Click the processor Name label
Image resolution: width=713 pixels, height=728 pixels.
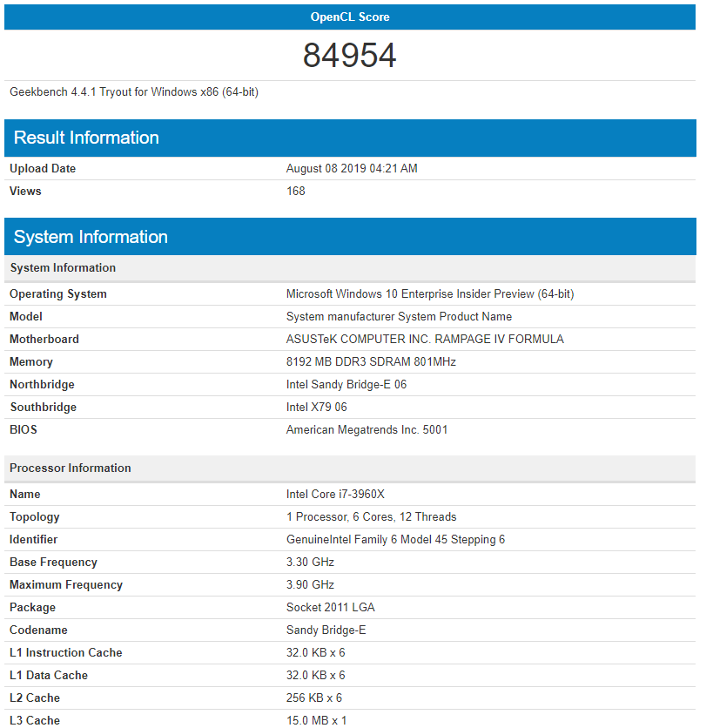coord(25,495)
